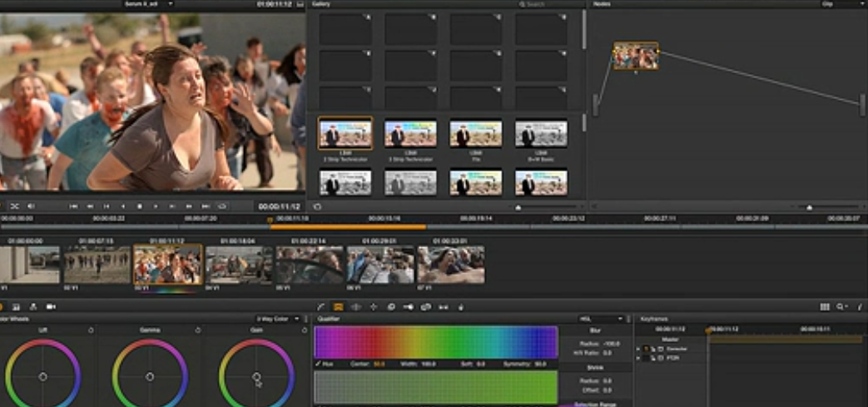Select timeline clip 04 thumbnail
This screenshot has height=407, width=868.
(239, 265)
